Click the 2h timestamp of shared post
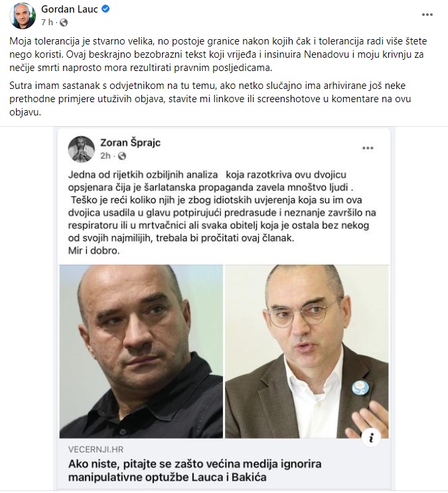 (106, 156)
